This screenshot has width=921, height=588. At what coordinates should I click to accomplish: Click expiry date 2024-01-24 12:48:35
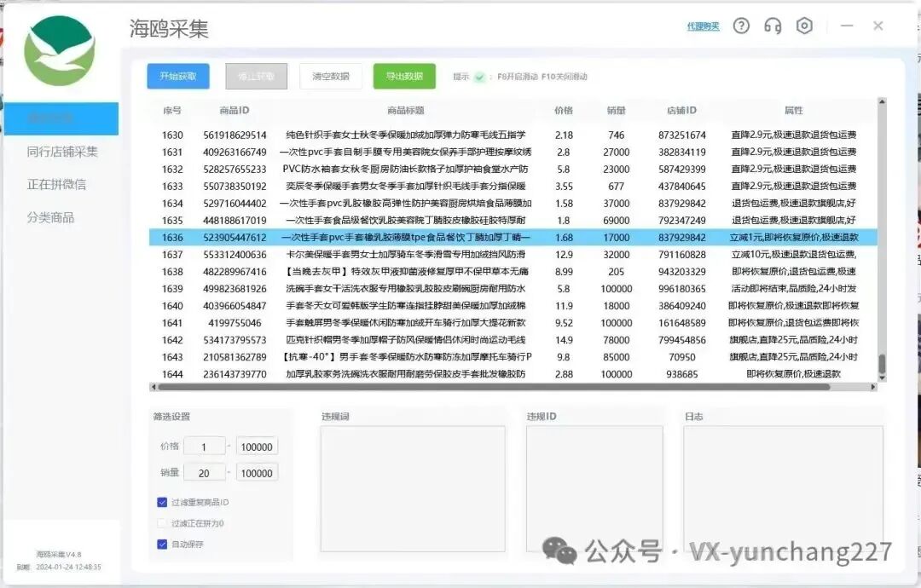68,567
